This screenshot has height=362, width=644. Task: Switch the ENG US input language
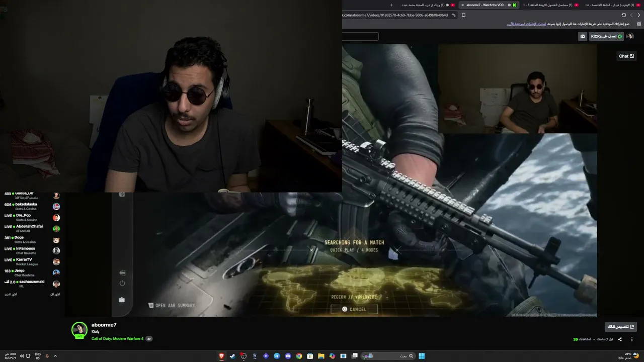(38, 356)
